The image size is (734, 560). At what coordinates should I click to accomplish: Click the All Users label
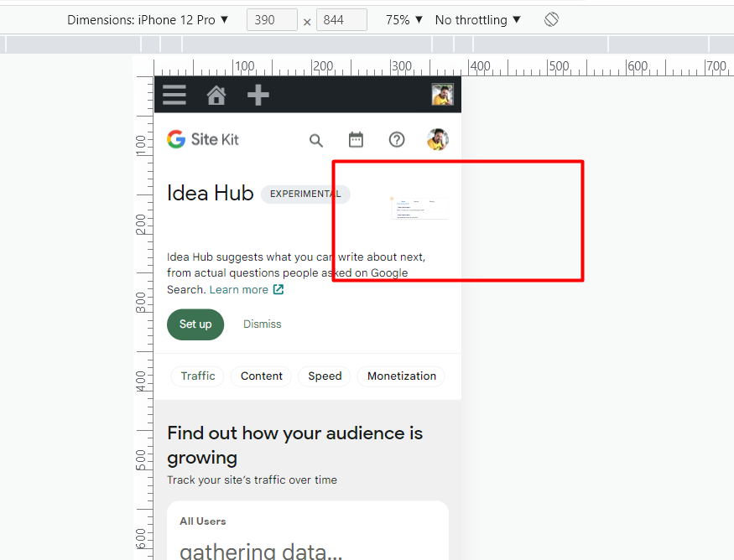[x=203, y=521]
